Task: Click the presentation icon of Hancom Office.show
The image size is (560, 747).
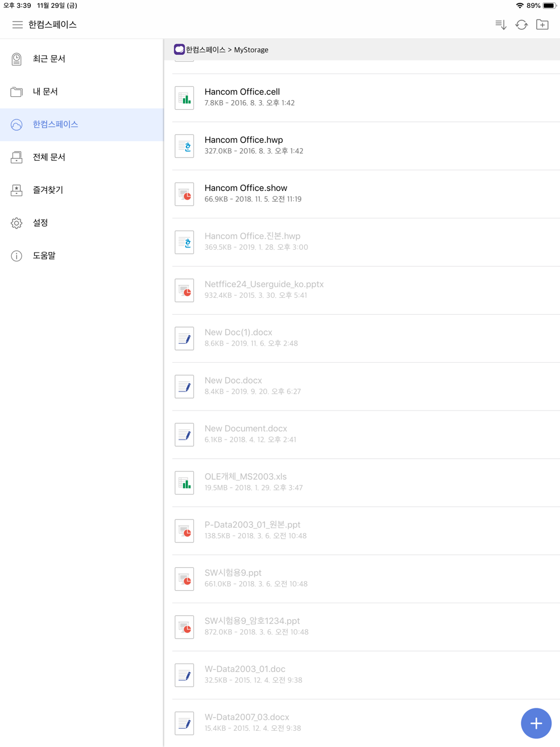Action: click(184, 194)
